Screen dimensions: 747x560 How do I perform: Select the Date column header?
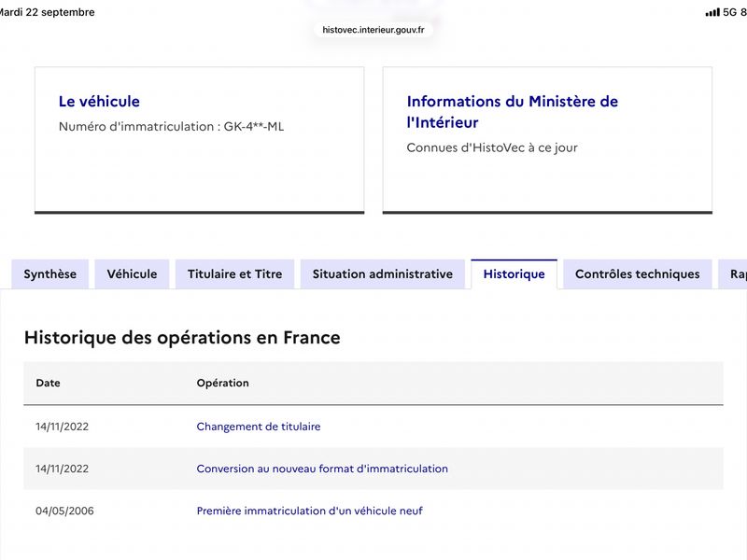coord(49,383)
